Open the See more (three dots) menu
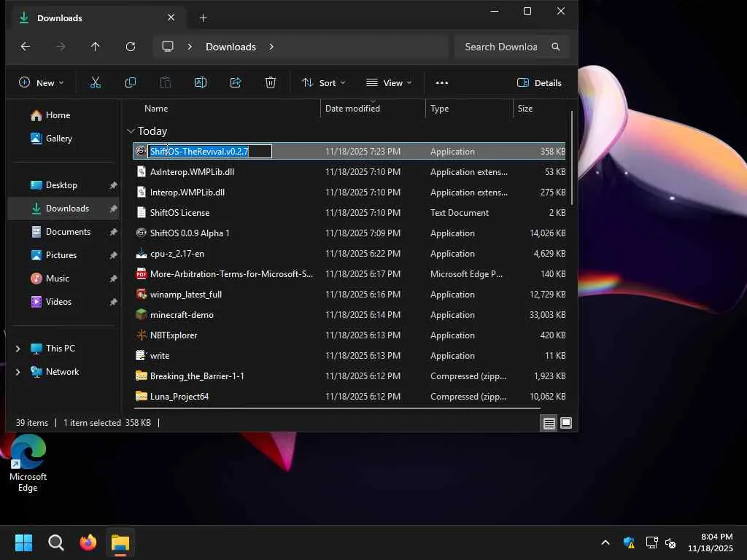This screenshot has height=560, width=747. (x=441, y=83)
